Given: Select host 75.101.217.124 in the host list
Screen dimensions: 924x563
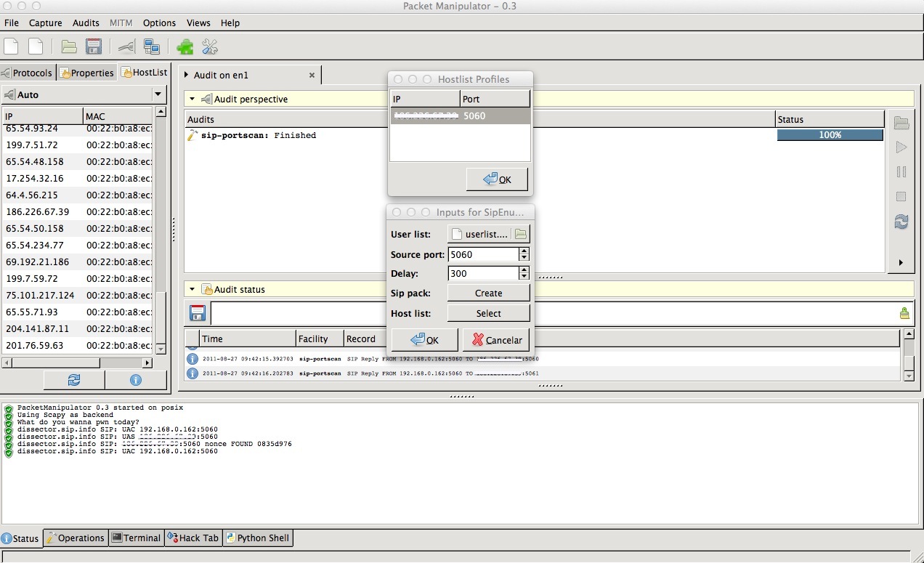Looking at the screenshot, I should [x=78, y=295].
